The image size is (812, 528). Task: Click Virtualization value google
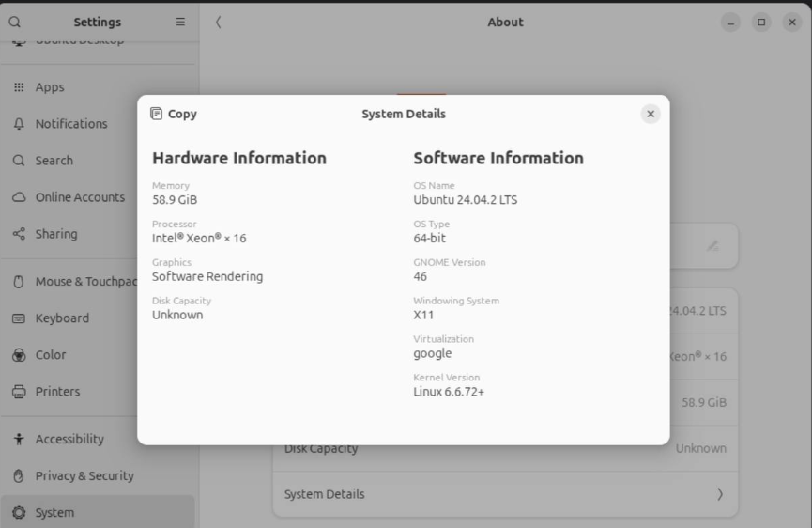433,354
